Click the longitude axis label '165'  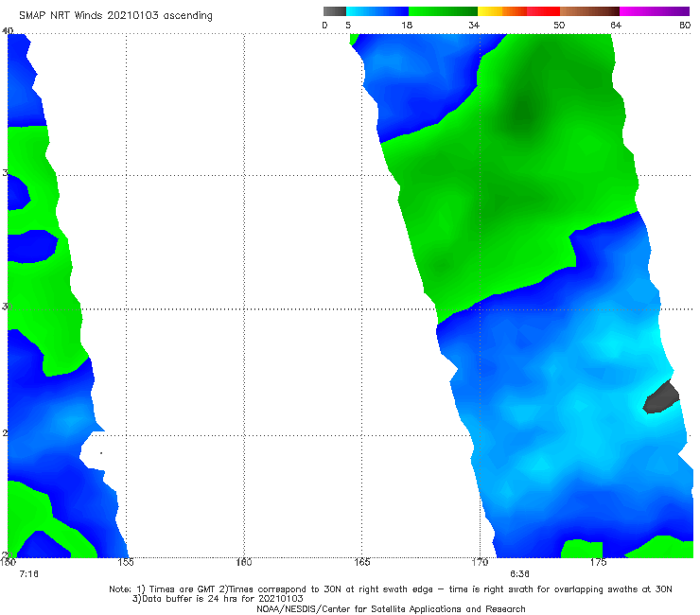tap(362, 562)
